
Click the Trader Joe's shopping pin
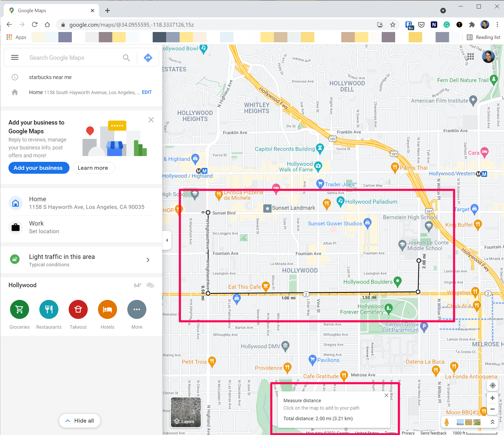point(320,183)
